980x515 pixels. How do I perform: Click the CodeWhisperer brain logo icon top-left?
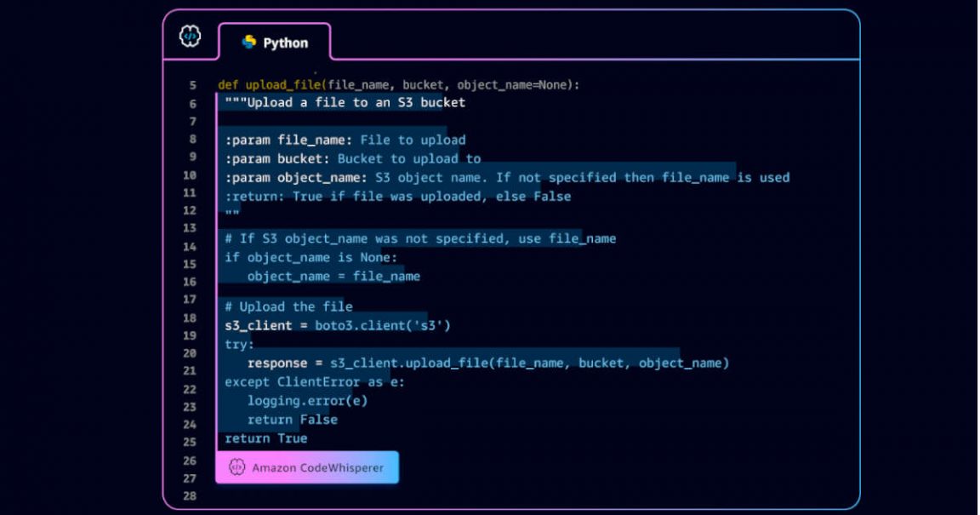pos(190,37)
